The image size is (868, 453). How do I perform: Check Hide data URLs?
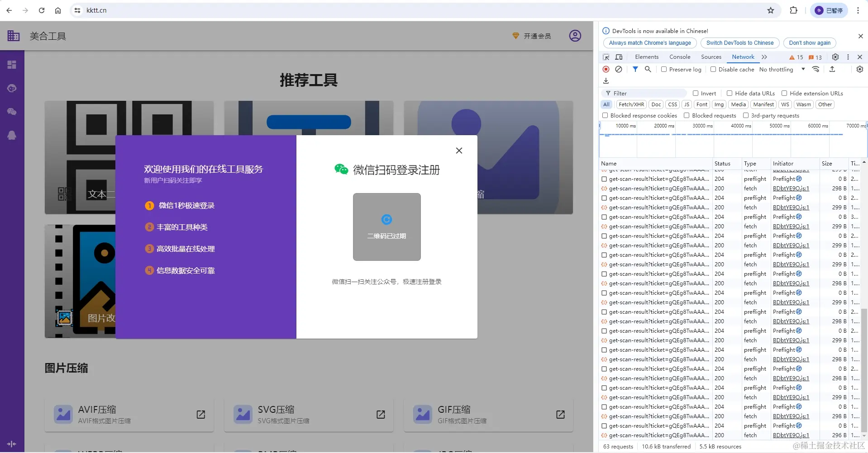(x=730, y=94)
